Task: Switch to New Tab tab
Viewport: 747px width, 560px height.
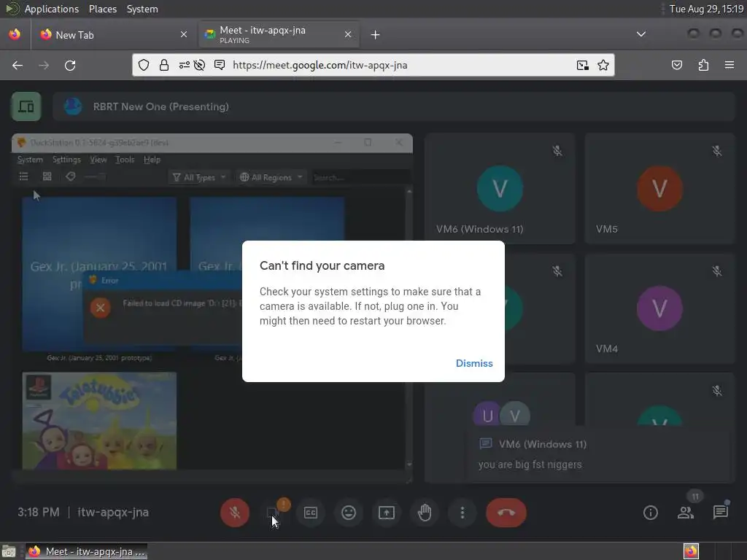Action: pos(113,35)
